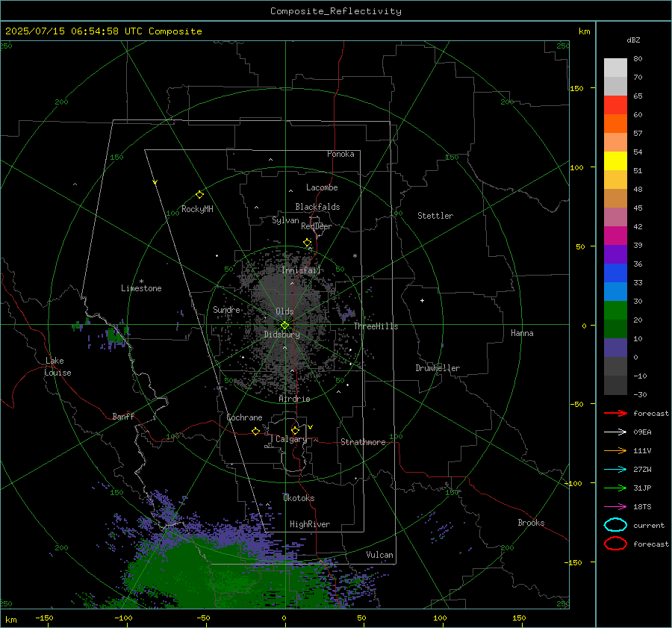Image resolution: width=672 pixels, height=628 pixels.
Task: Click the Ponoka city label
Action: click(340, 154)
